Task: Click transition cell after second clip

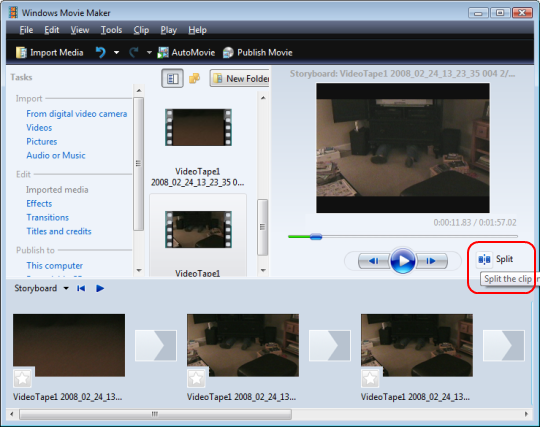Action: [330, 345]
